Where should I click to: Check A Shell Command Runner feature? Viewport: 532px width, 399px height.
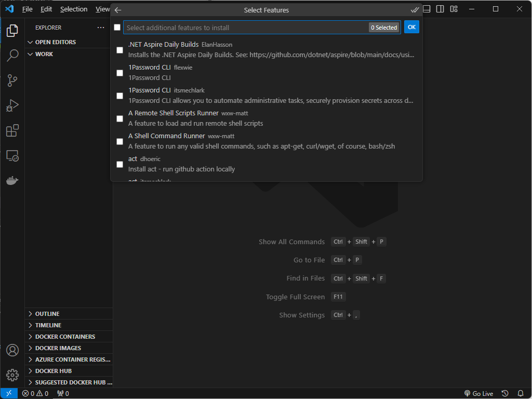point(120,141)
